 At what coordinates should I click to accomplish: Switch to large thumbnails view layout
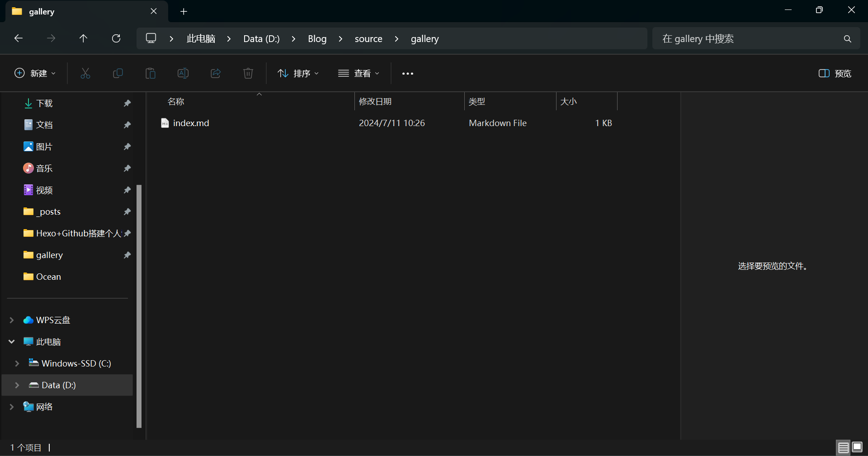pyautogui.click(x=857, y=447)
